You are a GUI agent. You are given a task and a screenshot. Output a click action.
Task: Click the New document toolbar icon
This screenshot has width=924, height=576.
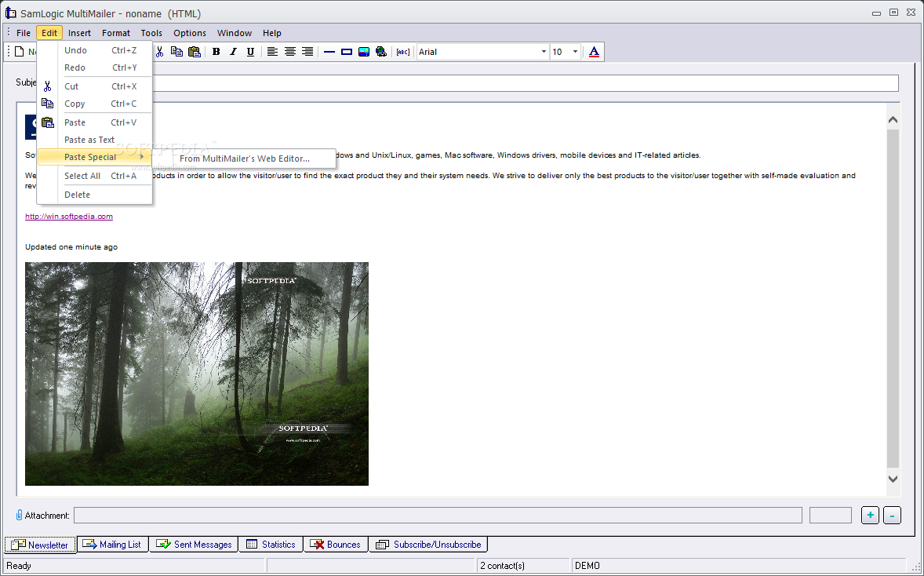pyautogui.click(x=20, y=52)
